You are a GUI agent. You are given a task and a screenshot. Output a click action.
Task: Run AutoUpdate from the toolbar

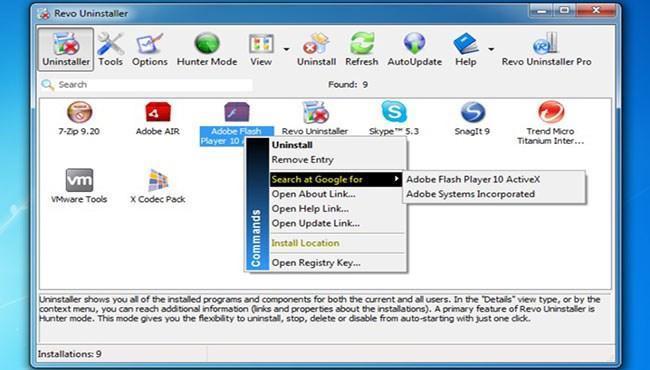415,49
